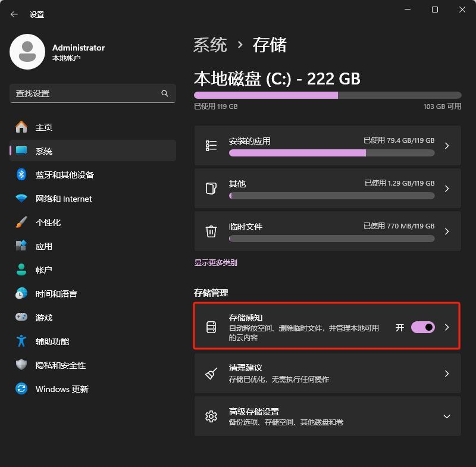This screenshot has height=467, width=476.
Task: Click 显示更多类别 link
Action: point(215,262)
